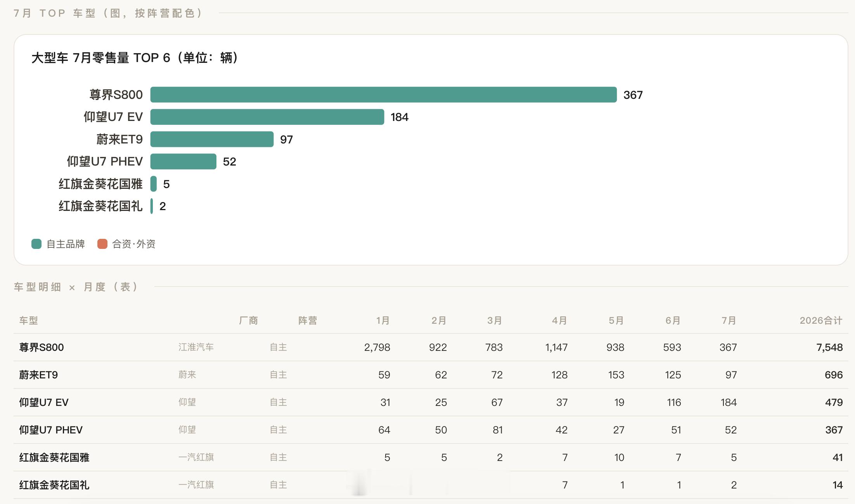Viewport: 855px width, 504px height.
Task: Click the 81 March cell for 仰望U7 PHEV
Action: tap(498, 430)
